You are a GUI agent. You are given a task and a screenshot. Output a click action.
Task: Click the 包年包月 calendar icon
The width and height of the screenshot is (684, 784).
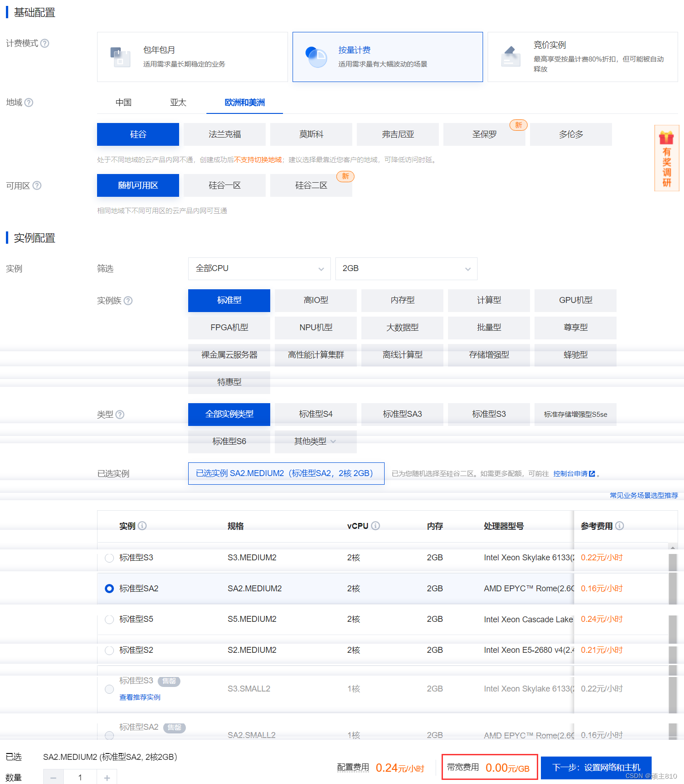coord(120,57)
